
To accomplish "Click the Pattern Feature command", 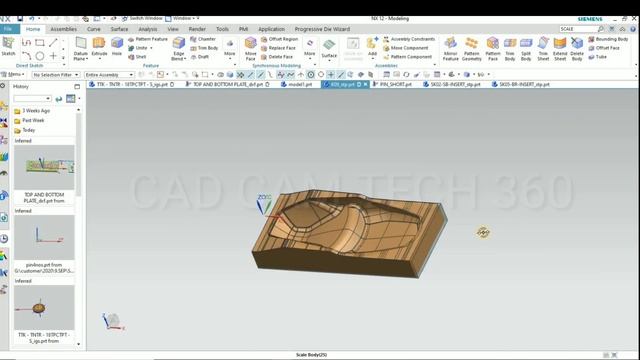I will point(148,39).
